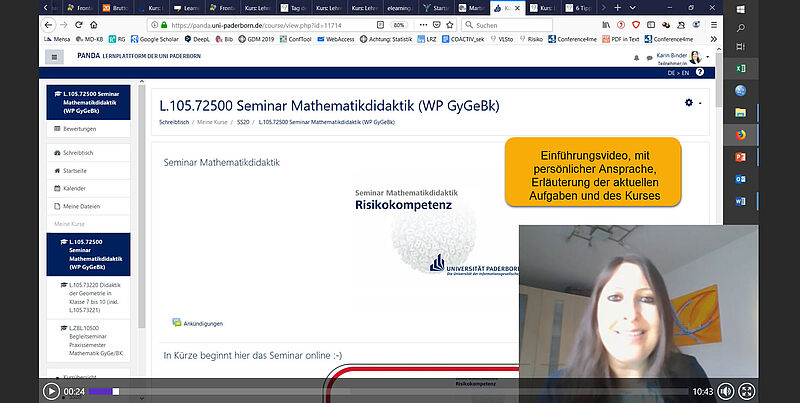The image size is (800, 403).
Task: Open Windows search magnifier in taskbar
Action: 740,28
